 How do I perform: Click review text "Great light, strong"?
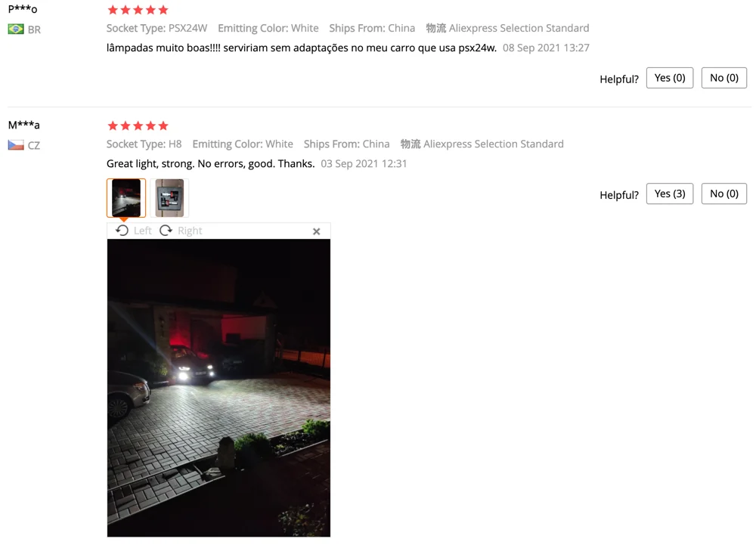(150, 164)
